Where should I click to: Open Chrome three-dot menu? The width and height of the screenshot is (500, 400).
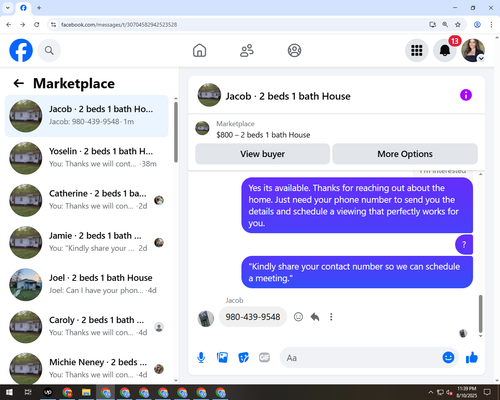491,25
